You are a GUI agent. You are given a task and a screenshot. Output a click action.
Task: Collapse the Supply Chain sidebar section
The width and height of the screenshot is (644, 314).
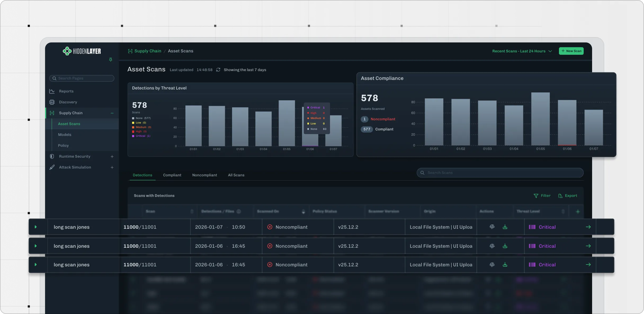click(112, 113)
